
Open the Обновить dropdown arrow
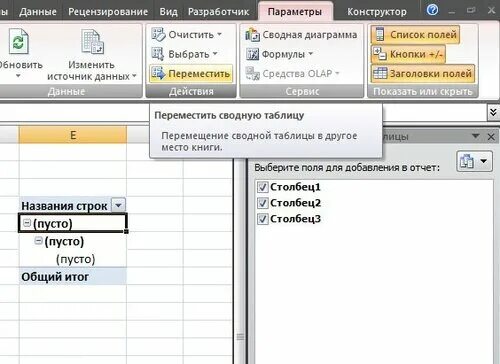18,76
